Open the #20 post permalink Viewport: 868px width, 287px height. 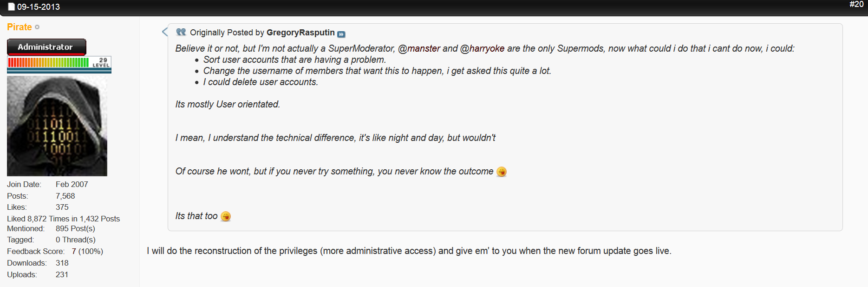(856, 4)
